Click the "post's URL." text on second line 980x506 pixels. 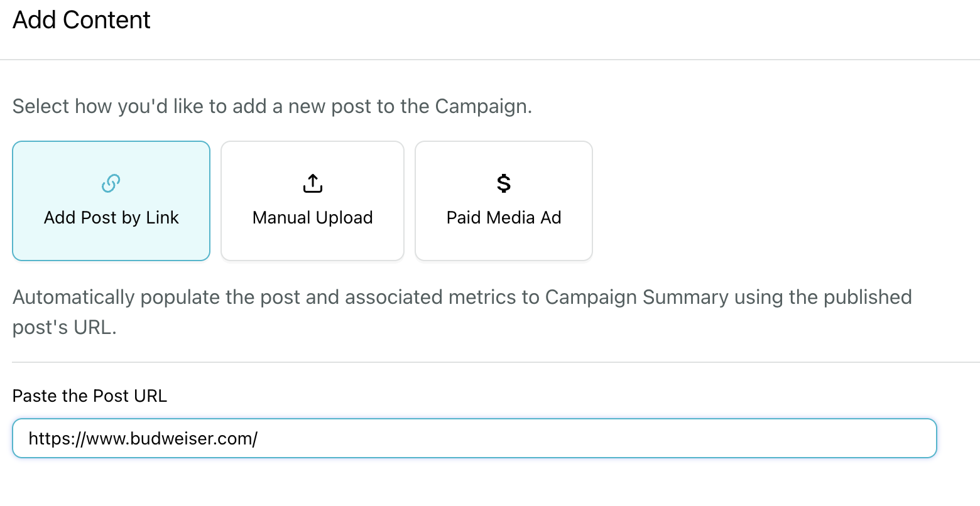(64, 327)
